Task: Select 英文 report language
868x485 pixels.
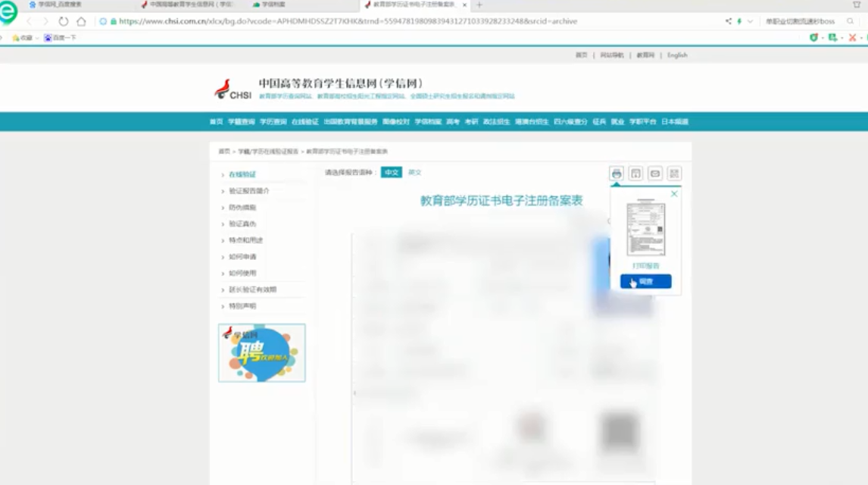Action: tap(414, 173)
